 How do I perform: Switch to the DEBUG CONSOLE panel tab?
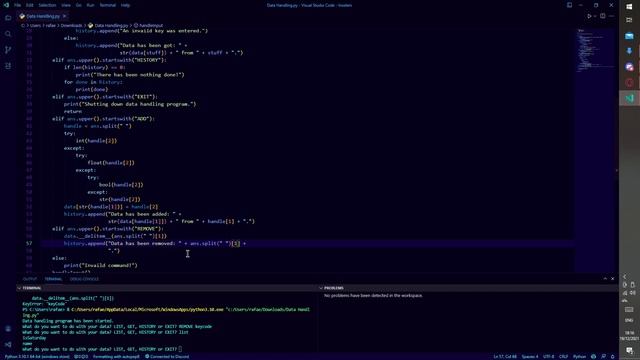(84, 279)
